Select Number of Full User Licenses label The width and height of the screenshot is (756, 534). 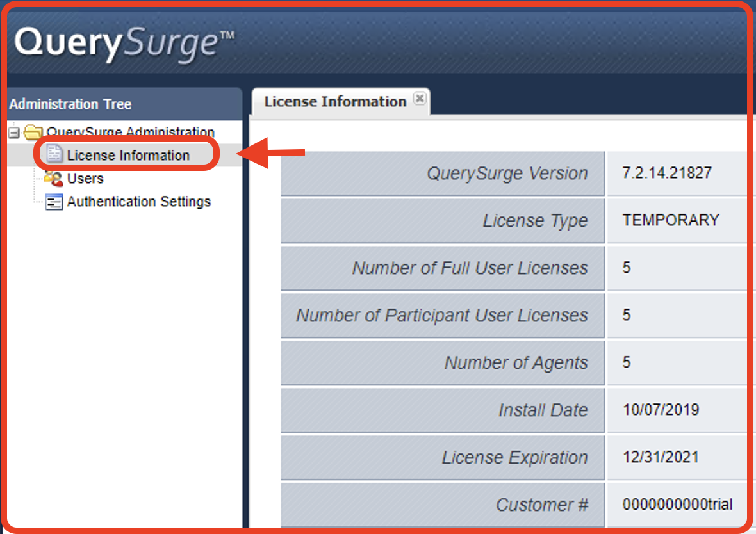(x=442, y=268)
